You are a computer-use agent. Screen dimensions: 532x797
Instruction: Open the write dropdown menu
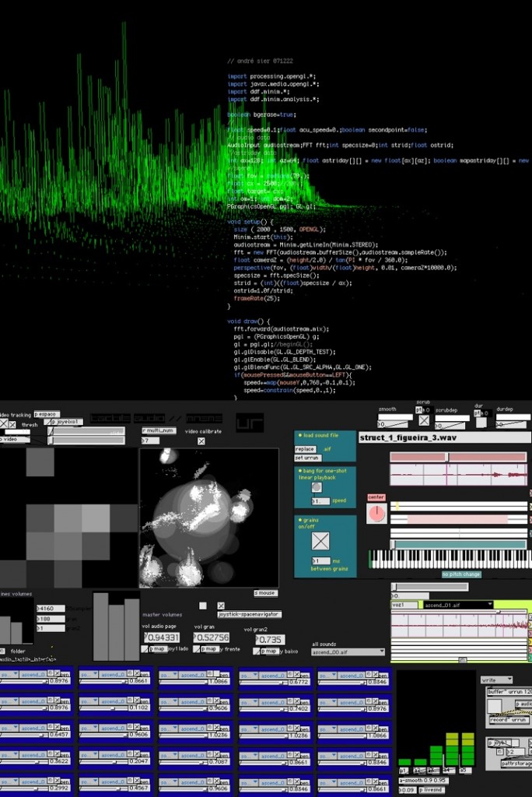click(x=497, y=680)
